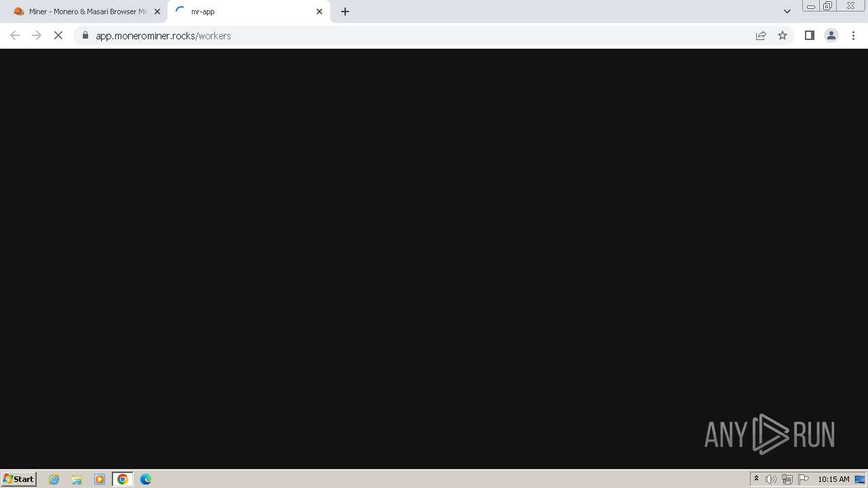868x488 pixels.
Task: Select the Chrome taskbar button
Action: (123, 479)
